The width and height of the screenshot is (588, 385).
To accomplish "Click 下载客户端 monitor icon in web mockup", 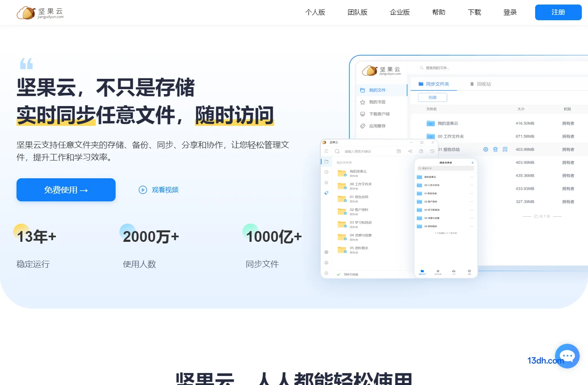I will 363,114.
